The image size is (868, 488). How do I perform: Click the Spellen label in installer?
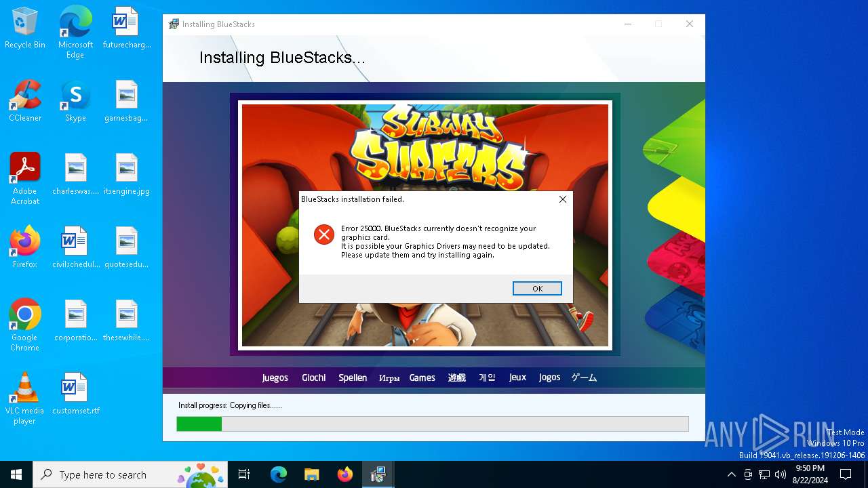[x=353, y=378]
